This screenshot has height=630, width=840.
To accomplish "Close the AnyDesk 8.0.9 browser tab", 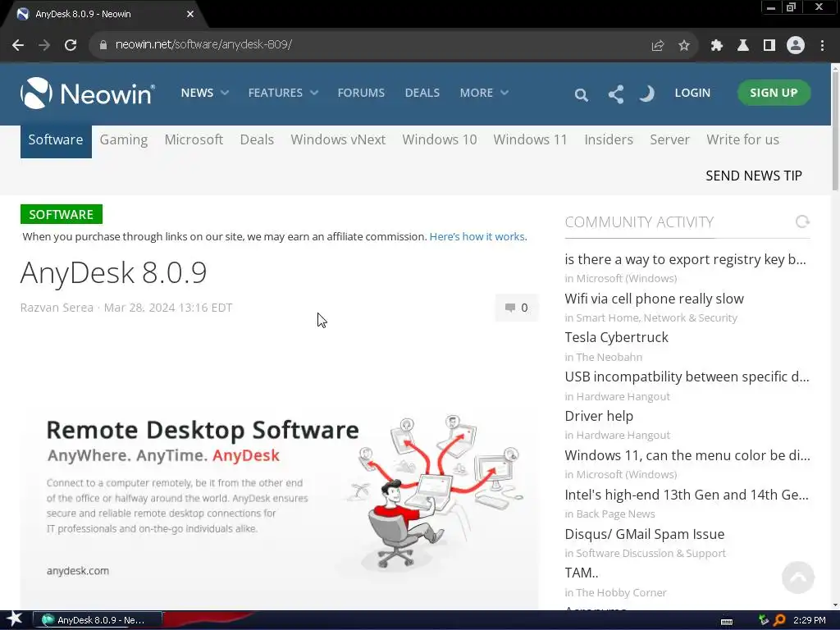I will click(x=190, y=14).
